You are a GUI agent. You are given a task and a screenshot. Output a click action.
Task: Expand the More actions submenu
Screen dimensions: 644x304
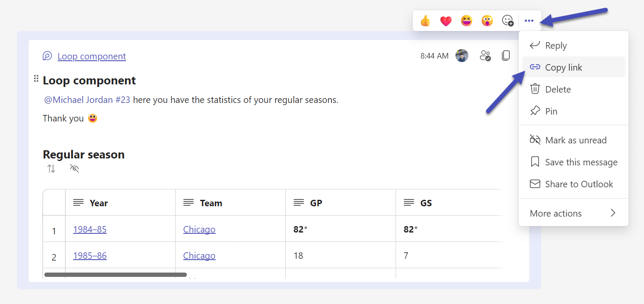(573, 213)
